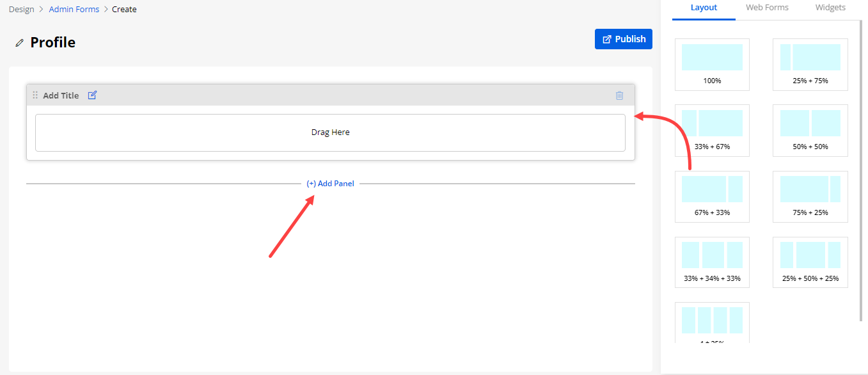Screen dimensions: 868x375
Task: Select the 50% + 50% layout
Action: (x=810, y=130)
